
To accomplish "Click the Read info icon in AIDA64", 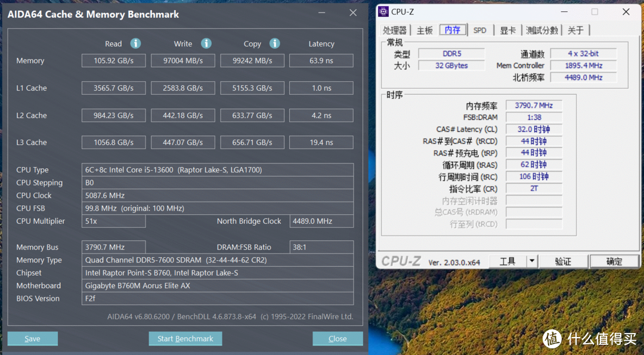I will click(x=135, y=43).
